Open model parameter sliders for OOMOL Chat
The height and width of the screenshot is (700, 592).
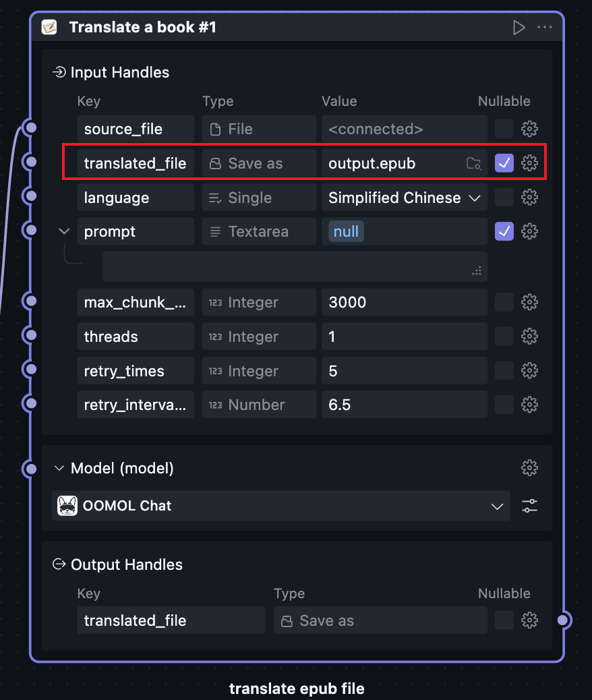pyautogui.click(x=530, y=506)
